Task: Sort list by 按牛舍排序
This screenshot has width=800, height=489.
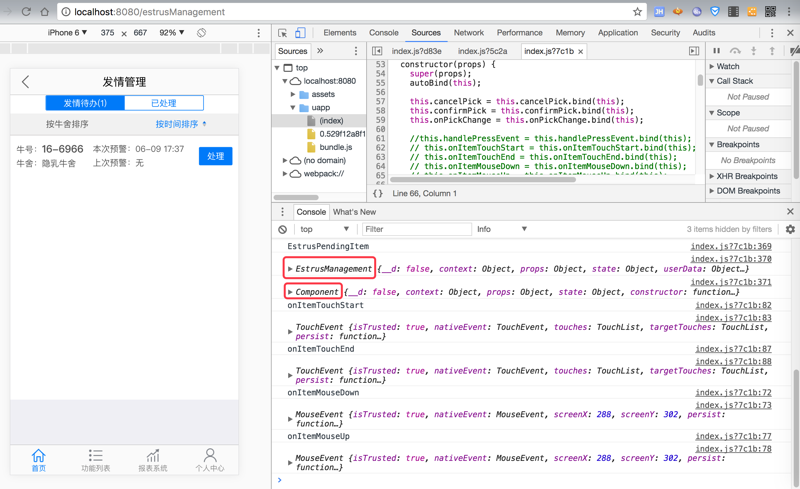Action: 67,125
